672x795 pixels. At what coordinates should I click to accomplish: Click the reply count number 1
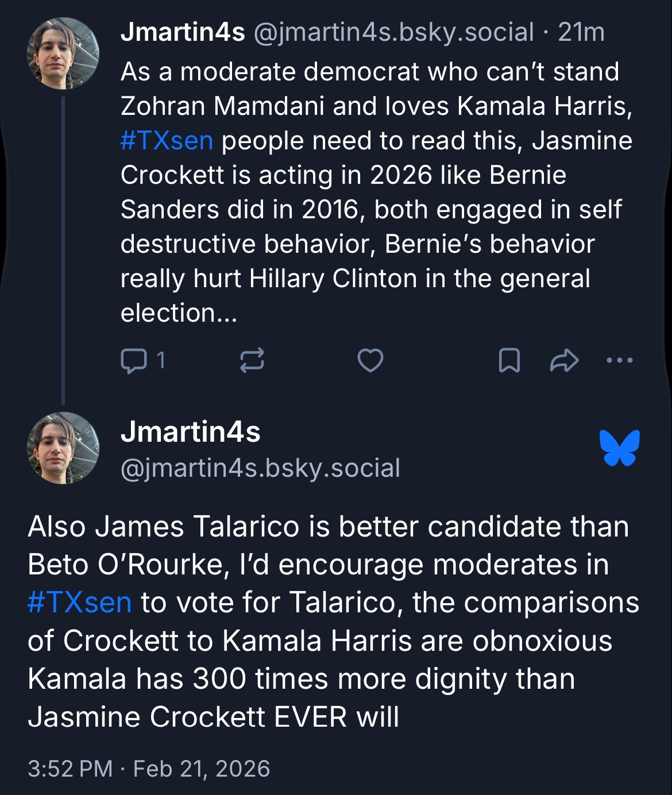(x=161, y=361)
